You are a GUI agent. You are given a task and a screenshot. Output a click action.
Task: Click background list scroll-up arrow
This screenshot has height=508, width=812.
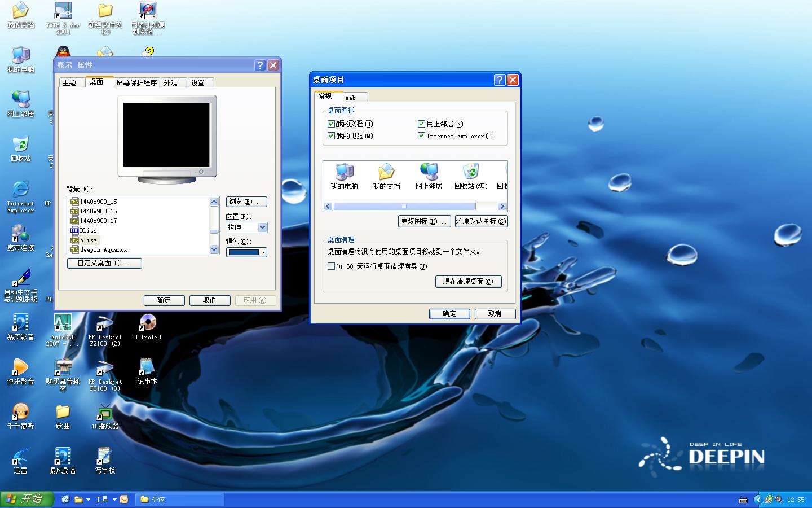[214, 202]
